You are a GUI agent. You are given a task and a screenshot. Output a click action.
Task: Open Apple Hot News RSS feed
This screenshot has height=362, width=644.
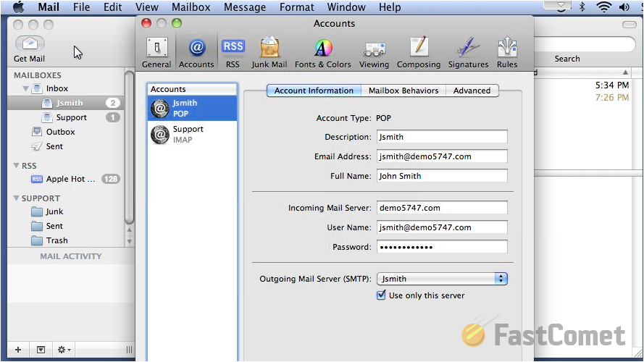pyautogui.click(x=66, y=179)
